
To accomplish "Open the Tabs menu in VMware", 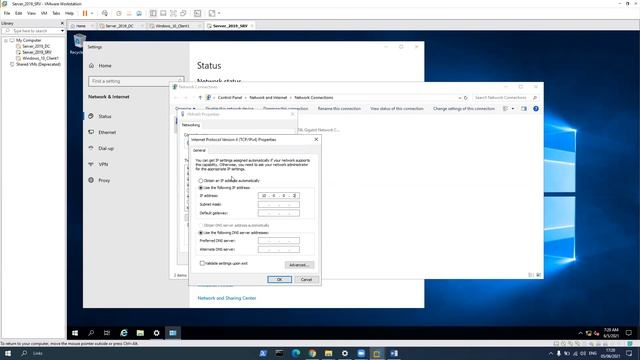I will tap(56, 13).
